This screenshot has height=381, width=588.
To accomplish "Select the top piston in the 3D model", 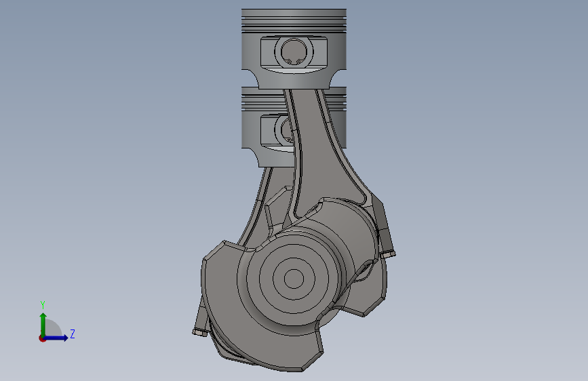I will 294,49.
